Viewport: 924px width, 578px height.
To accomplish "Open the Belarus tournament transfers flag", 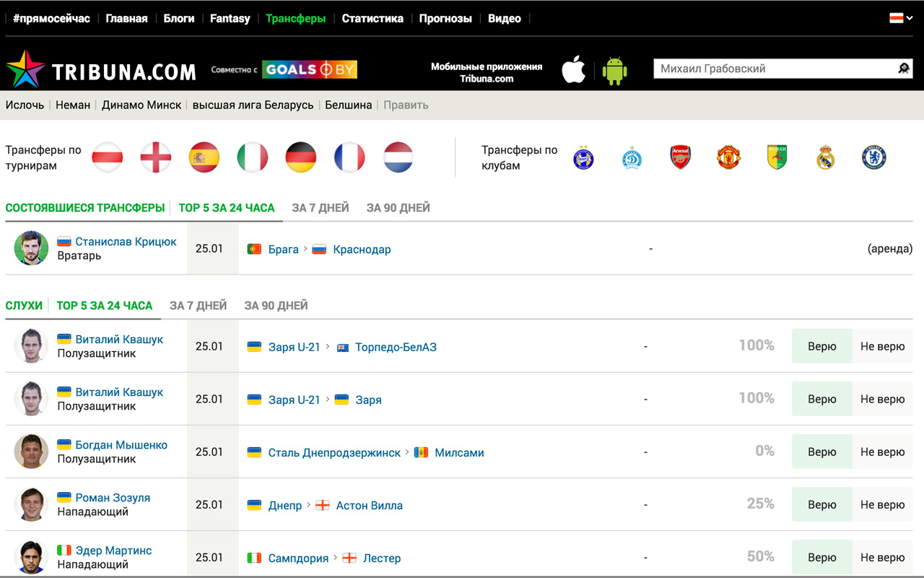I will tap(107, 158).
